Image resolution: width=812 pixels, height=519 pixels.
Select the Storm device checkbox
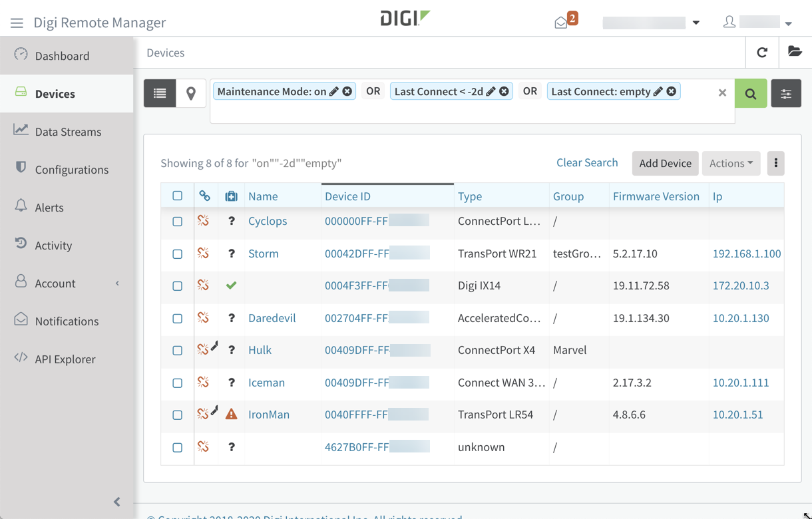[x=178, y=254]
